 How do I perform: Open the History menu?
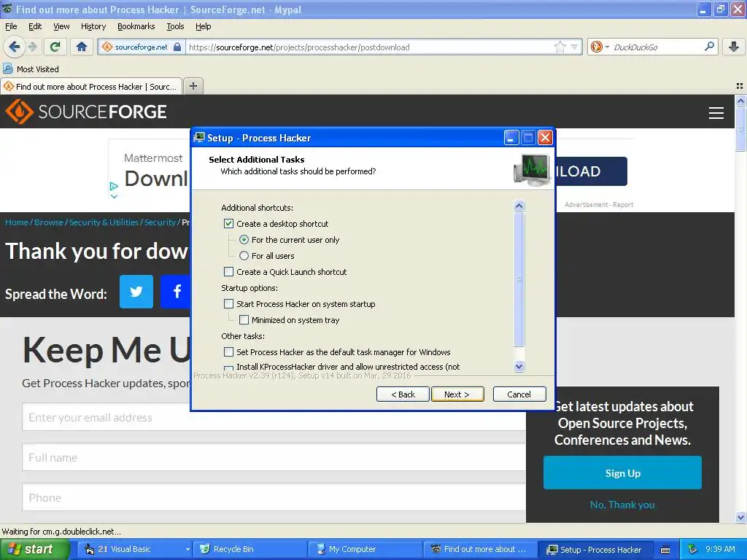point(93,26)
